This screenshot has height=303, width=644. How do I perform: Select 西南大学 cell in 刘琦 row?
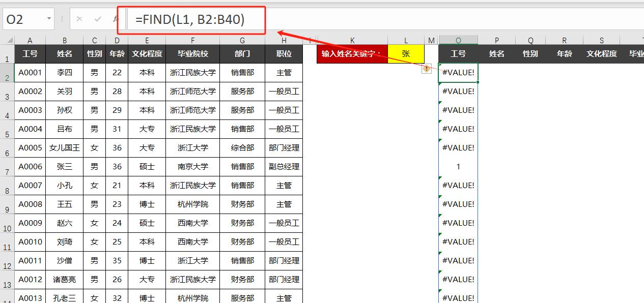tap(193, 241)
